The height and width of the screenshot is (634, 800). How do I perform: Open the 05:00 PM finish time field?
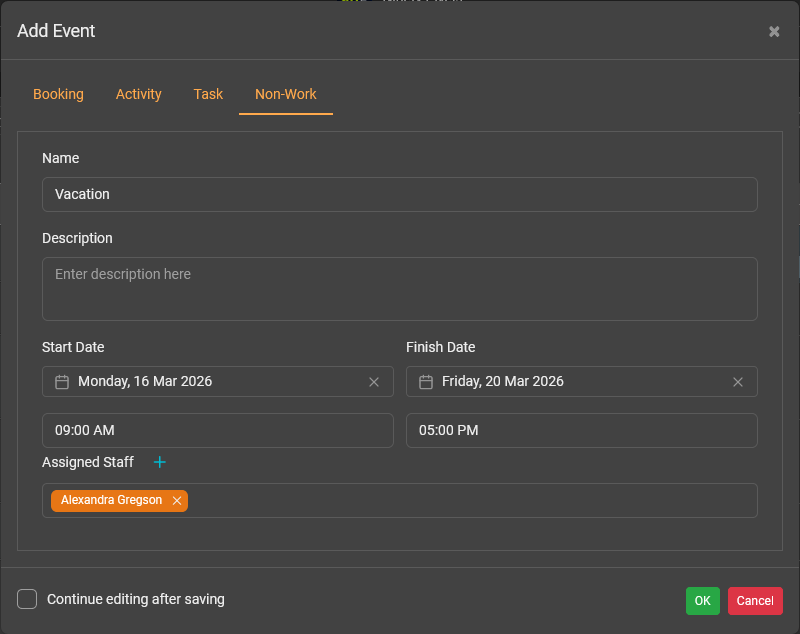(581, 431)
